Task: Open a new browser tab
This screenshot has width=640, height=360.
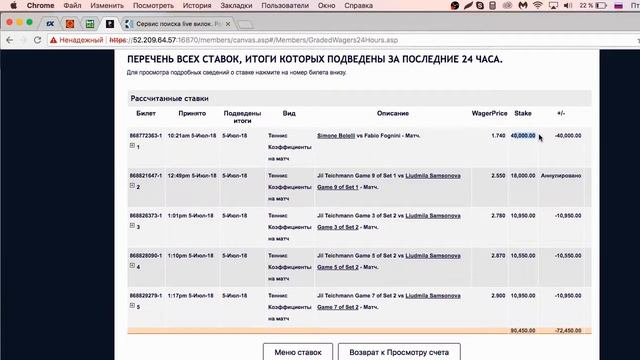Action: point(246,24)
